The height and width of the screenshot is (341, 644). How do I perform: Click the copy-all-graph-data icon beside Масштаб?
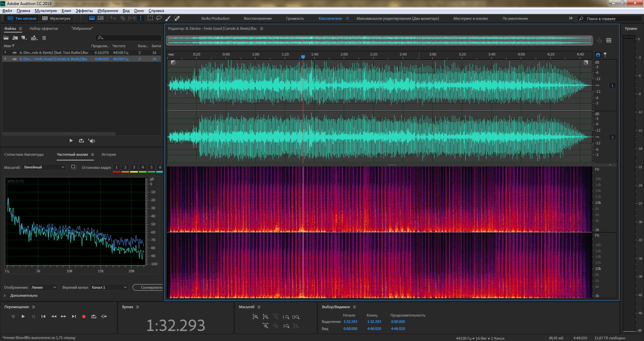click(x=74, y=167)
